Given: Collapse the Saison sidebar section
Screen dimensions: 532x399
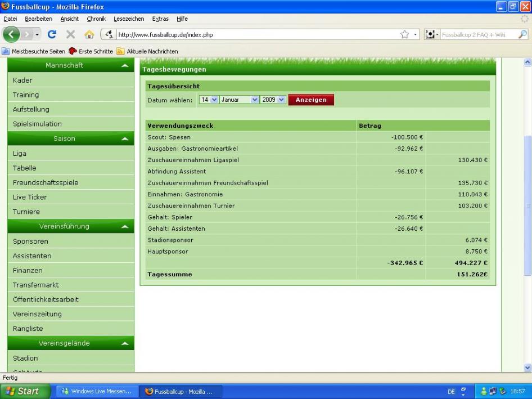Looking at the screenshot, I should (124, 139).
